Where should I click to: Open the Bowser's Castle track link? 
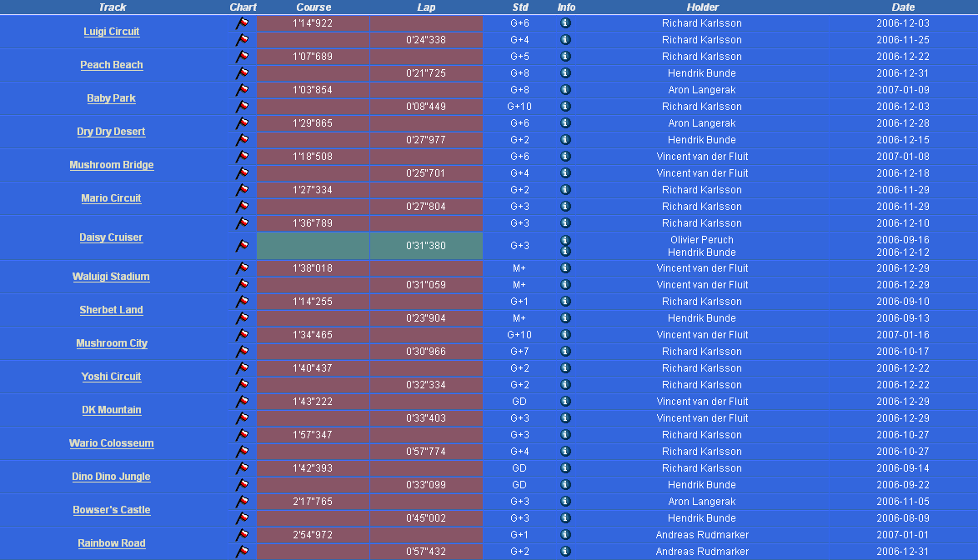pos(112,510)
